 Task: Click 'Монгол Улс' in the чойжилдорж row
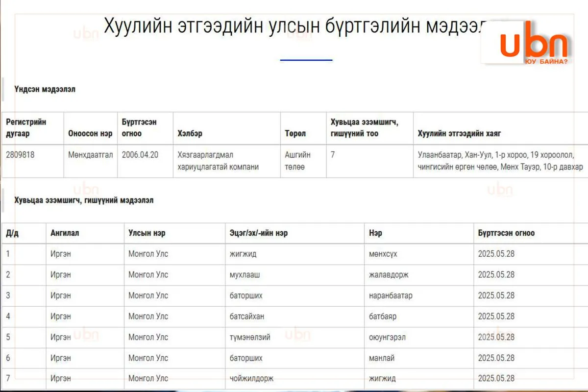coord(148,379)
